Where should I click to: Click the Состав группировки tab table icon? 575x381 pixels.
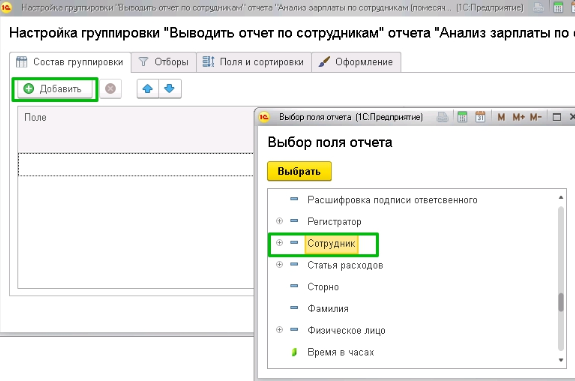pyautogui.click(x=22, y=62)
